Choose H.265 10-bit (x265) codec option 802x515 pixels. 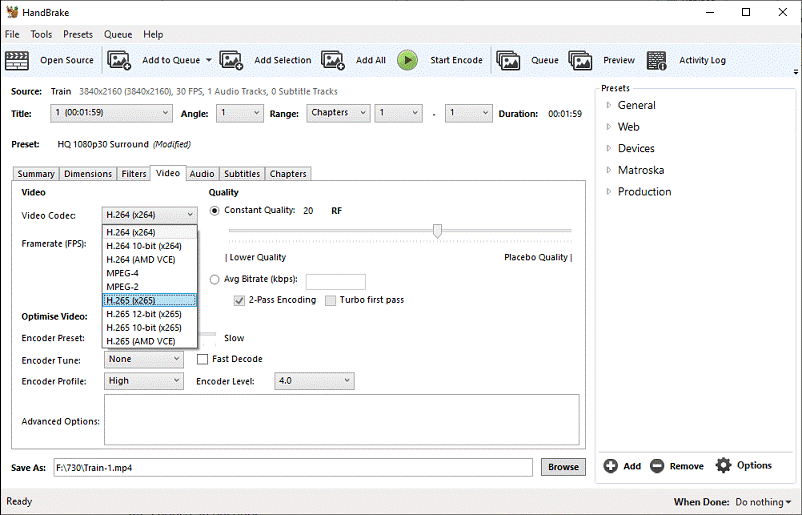pyautogui.click(x=150, y=328)
